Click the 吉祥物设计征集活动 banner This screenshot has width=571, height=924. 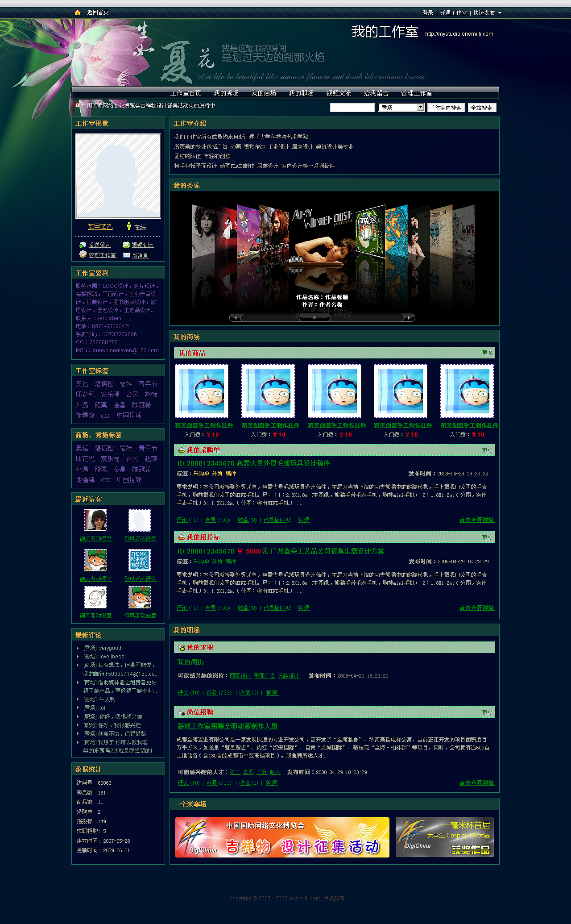282,837
